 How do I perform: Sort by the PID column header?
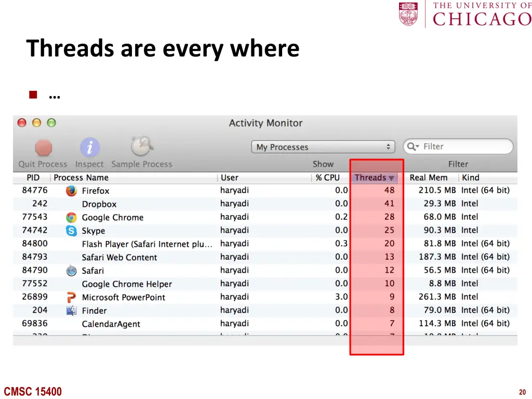pos(33,178)
